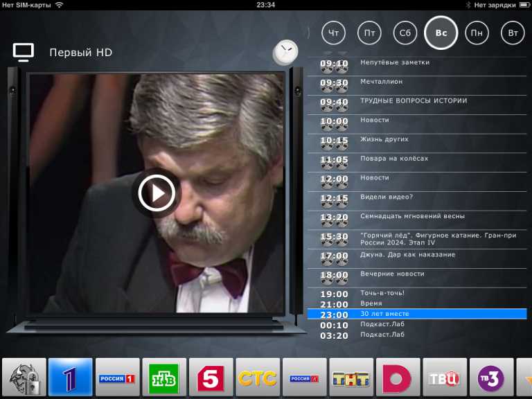532x399 pixels.
Task: Tap the Bluetooth status icon
Action: tap(468, 5)
